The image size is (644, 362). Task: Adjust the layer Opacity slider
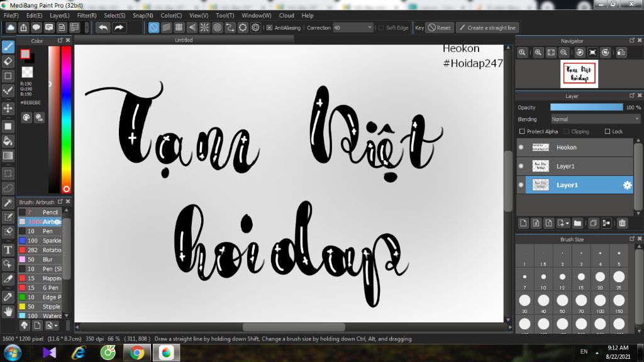click(x=587, y=107)
